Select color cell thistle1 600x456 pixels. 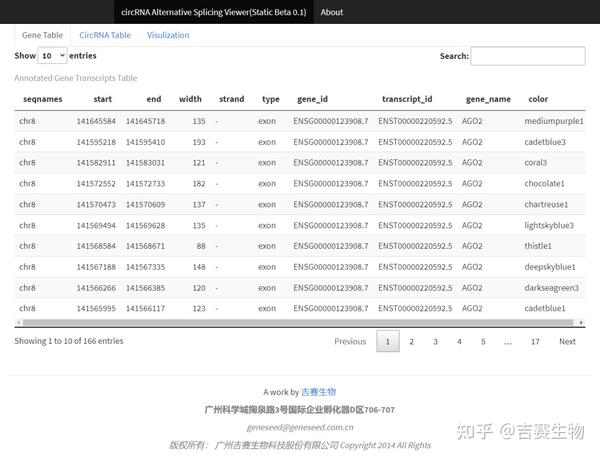[538, 246]
